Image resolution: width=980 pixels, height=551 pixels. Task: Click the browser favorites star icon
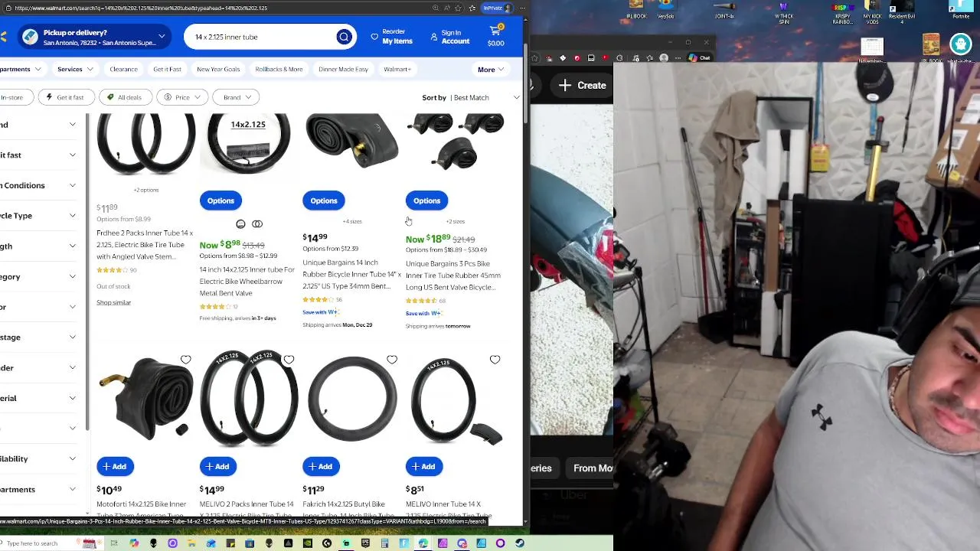(458, 8)
